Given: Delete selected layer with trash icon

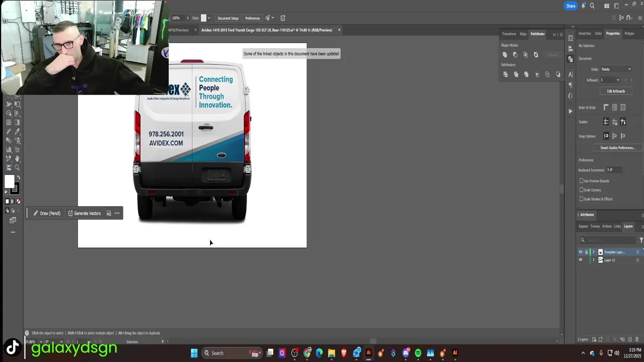Looking at the screenshot, I should coord(637,339).
